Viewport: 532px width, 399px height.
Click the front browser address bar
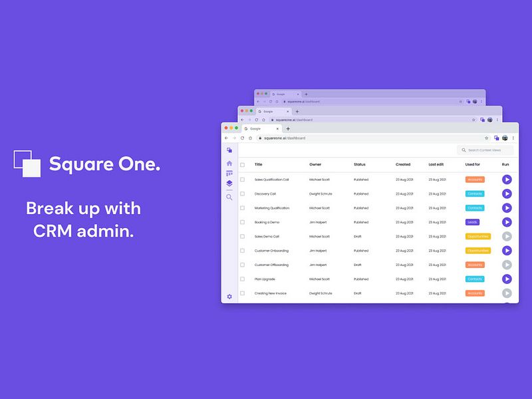373,138
